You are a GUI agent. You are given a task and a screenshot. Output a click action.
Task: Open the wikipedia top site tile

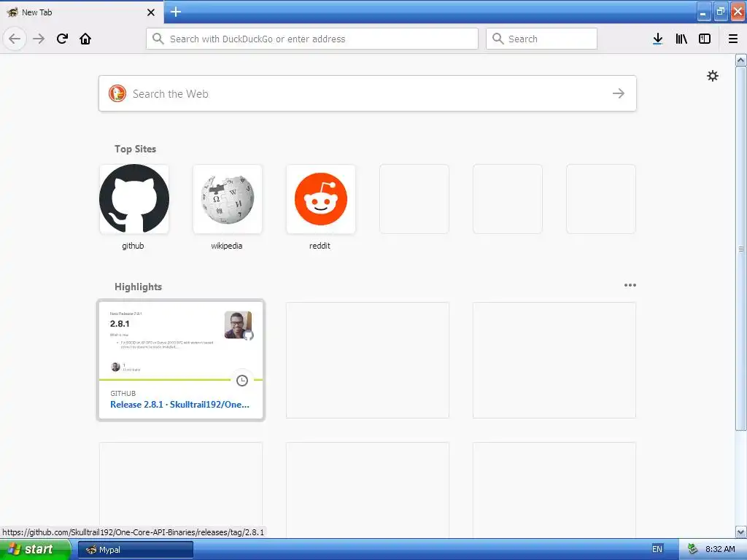point(228,199)
